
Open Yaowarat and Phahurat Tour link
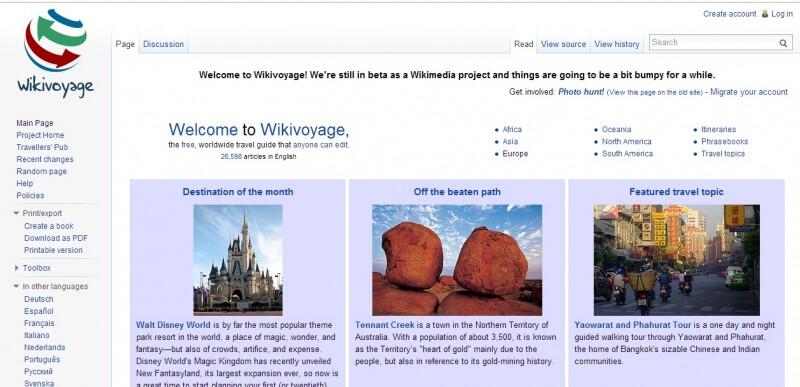pyautogui.click(x=633, y=325)
